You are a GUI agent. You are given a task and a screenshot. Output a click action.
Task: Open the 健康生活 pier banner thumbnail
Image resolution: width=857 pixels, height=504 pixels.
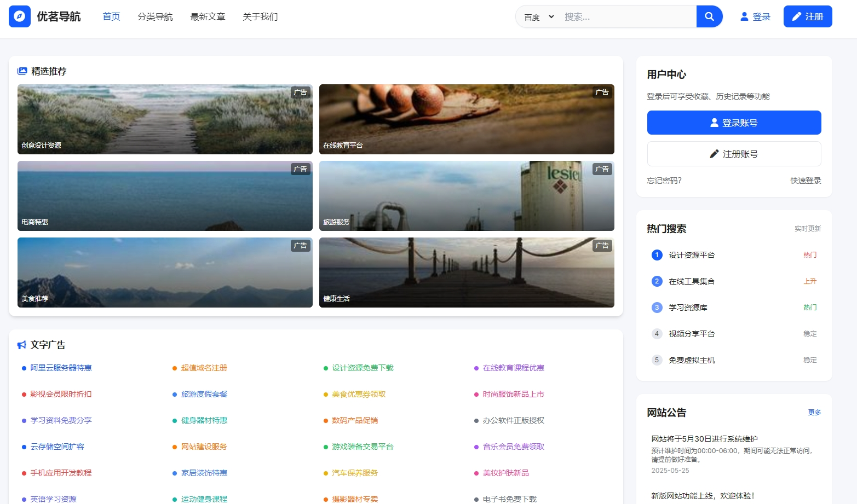pyautogui.click(x=467, y=273)
